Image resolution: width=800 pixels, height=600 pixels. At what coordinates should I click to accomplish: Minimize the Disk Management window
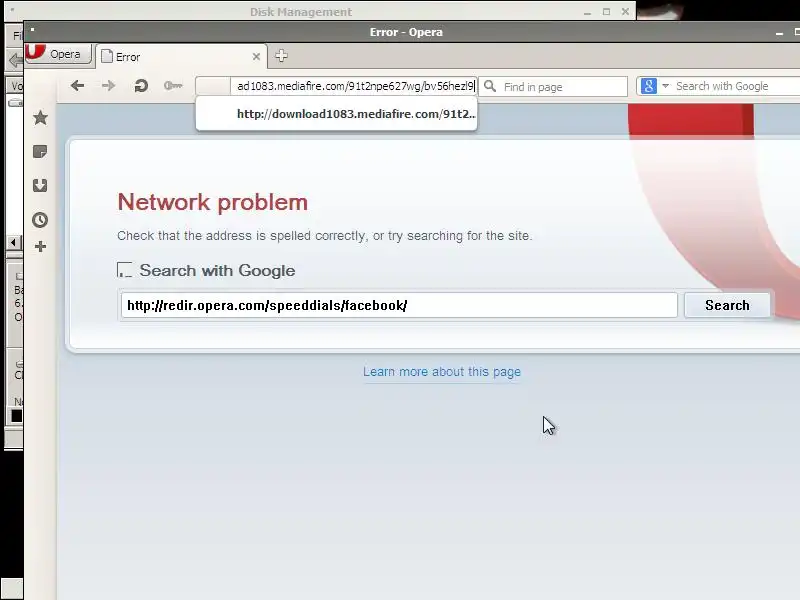587,12
